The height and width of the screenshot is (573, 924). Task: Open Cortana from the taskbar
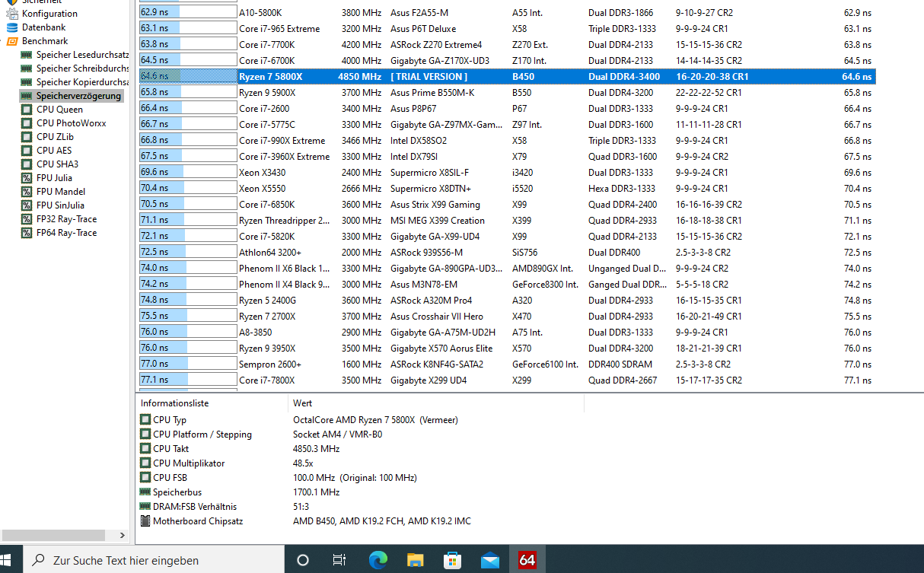303,559
